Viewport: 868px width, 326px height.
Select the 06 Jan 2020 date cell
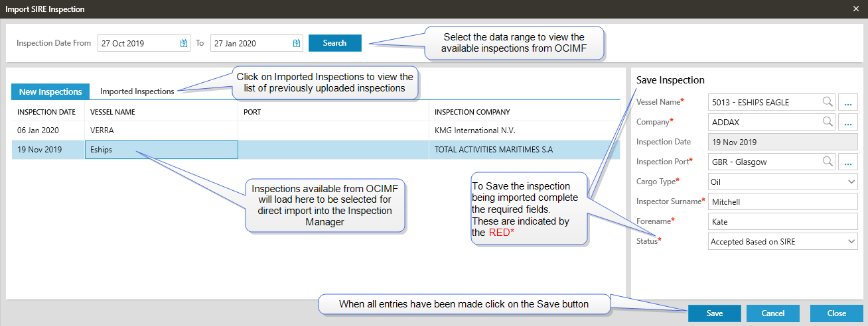pyautogui.click(x=48, y=131)
